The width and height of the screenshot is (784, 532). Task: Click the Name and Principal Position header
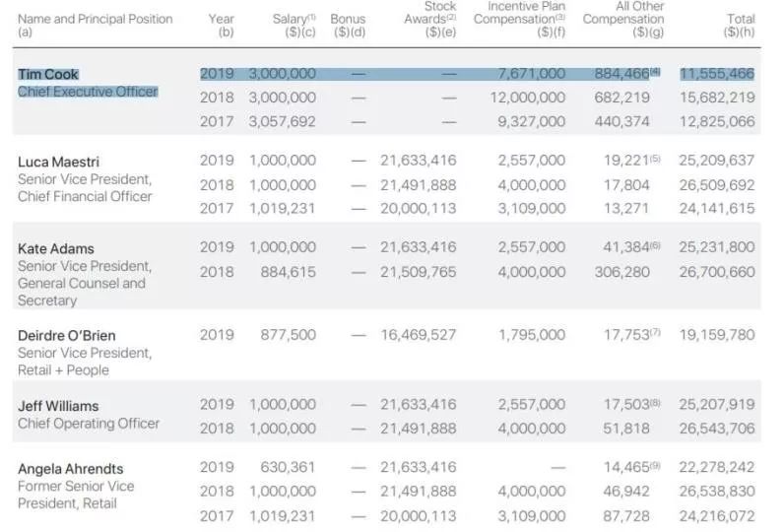95,19
